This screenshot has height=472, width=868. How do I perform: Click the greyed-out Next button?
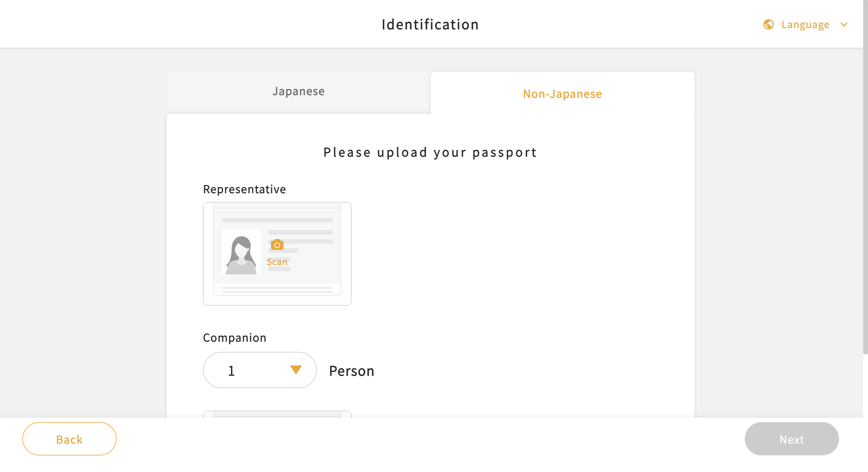tap(792, 439)
